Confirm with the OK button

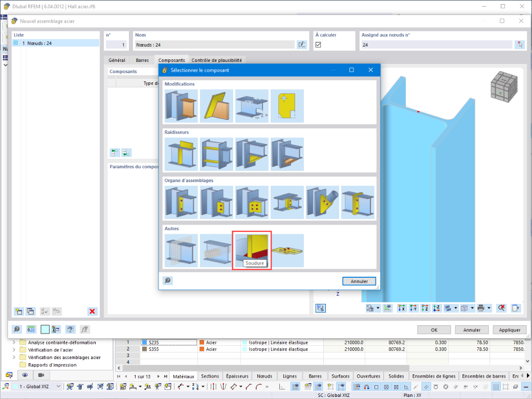click(x=434, y=330)
